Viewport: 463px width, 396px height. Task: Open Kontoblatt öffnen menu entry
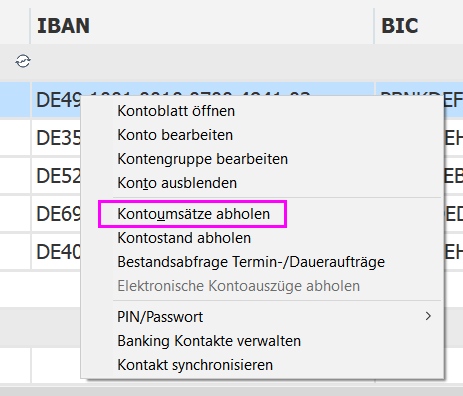[x=176, y=111]
